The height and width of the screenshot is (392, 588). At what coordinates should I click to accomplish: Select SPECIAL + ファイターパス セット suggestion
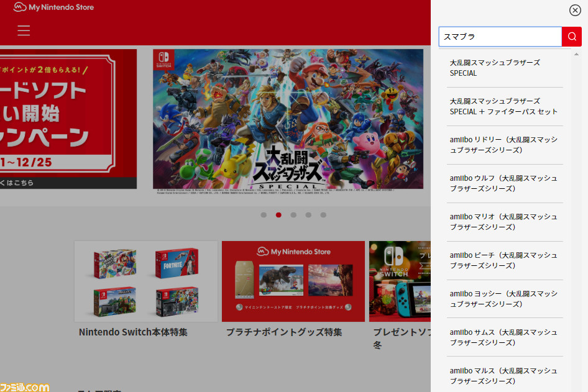(x=504, y=106)
